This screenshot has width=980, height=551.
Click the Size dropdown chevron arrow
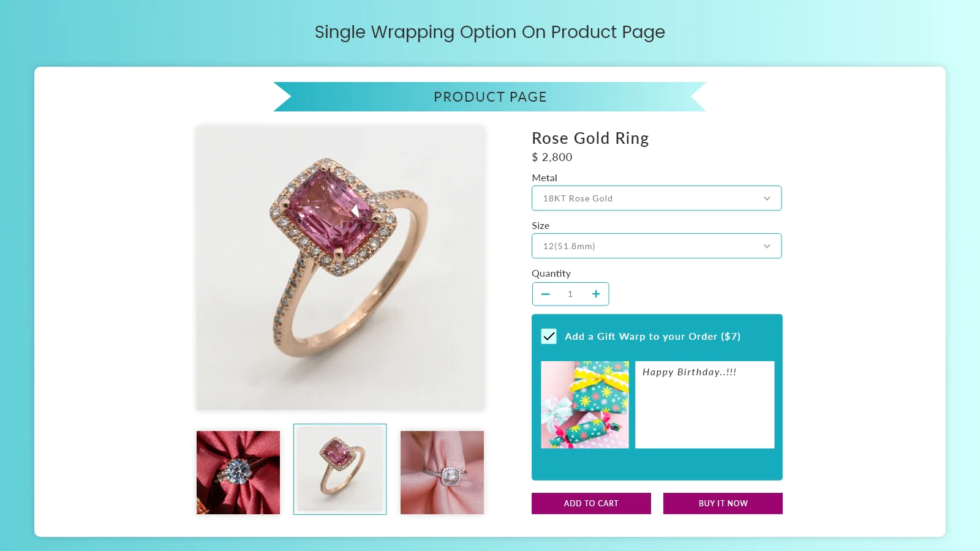767,246
